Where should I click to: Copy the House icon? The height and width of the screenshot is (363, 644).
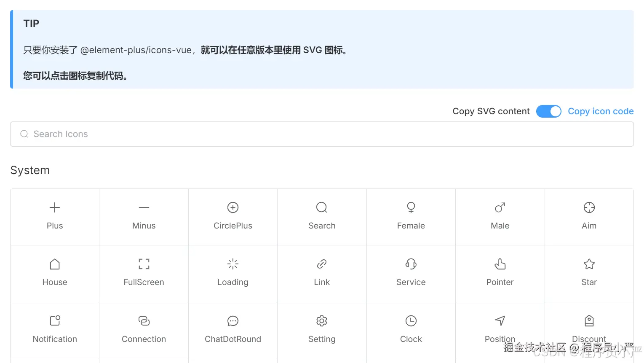55,264
